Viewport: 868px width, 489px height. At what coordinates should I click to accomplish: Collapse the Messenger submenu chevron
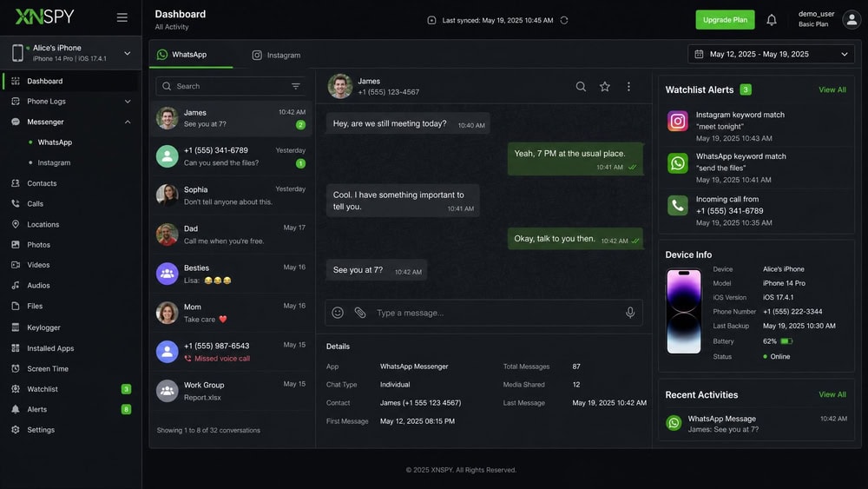[x=128, y=122]
